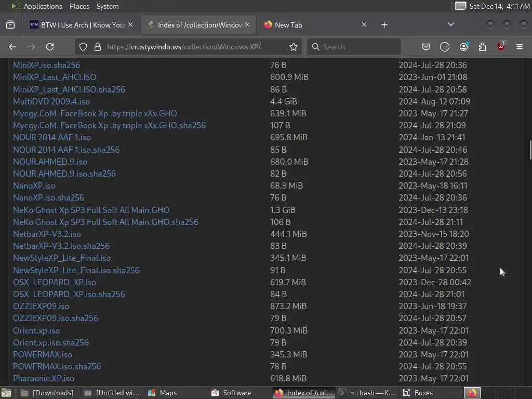532x399 pixels.
Task: Close the Index of /collection tab
Action: pos(247,25)
